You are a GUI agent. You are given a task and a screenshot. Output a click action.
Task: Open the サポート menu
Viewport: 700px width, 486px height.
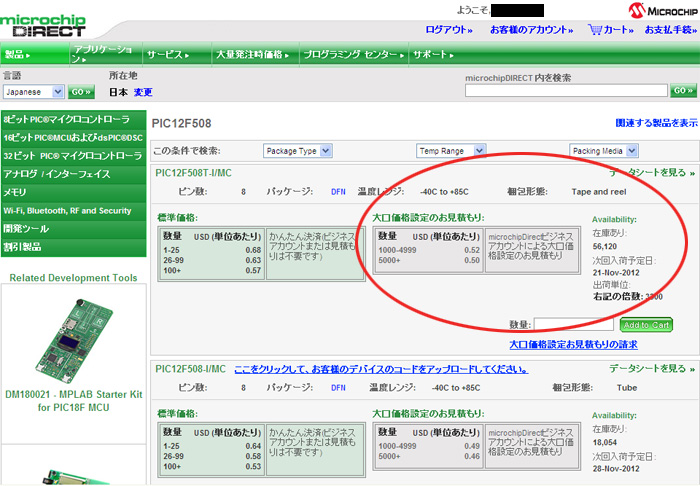click(x=433, y=54)
